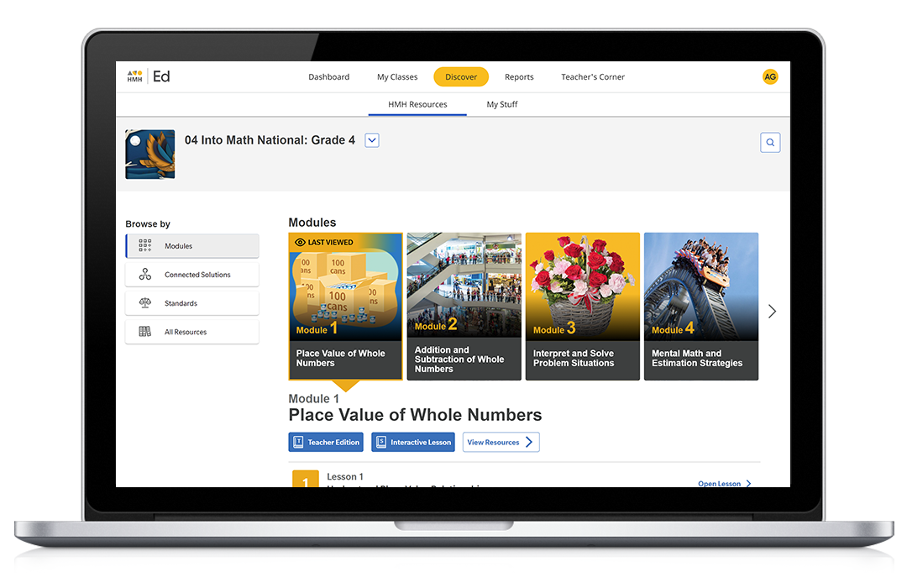The height and width of the screenshot is (588, 907).
Task: Click the Open Lesson link
Action: tap(724, 483)
